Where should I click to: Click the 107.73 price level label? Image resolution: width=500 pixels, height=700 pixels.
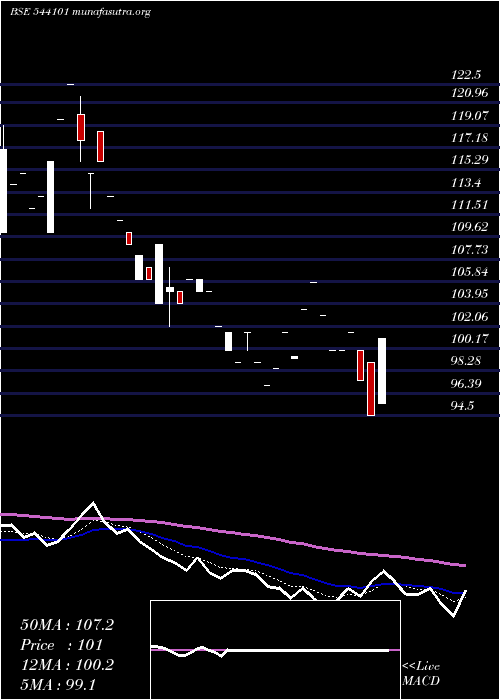[x=470, y=250]
